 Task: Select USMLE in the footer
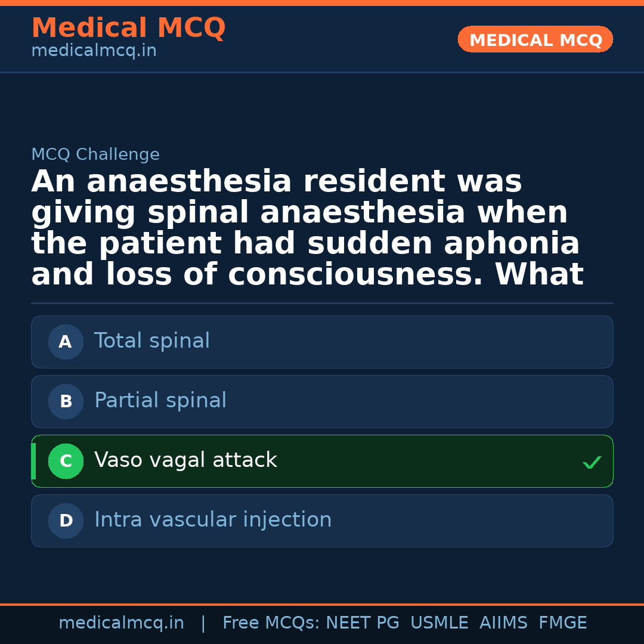click(439, 623)
